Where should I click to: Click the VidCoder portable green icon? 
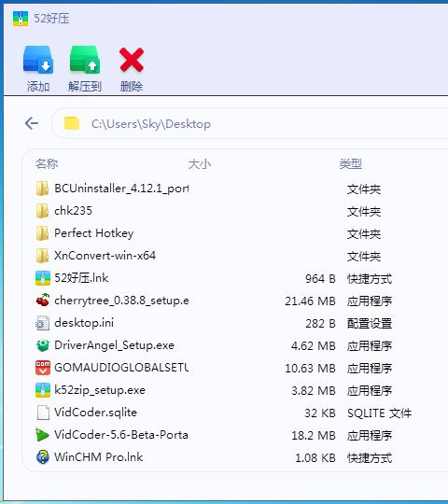[42, 435]
